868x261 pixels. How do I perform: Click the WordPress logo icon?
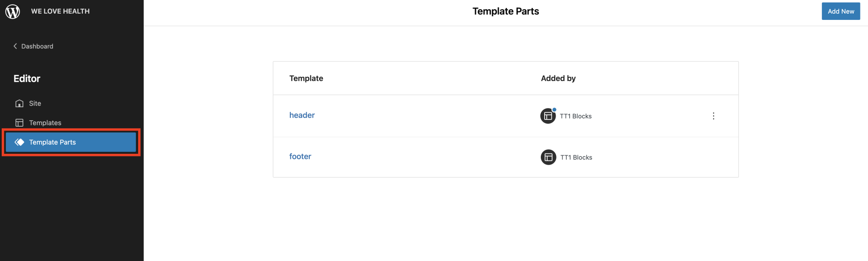coord(13,11)
